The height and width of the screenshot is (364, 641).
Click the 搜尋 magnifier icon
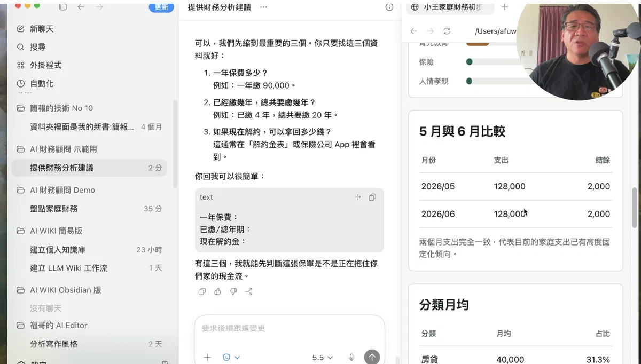click(21, 47)
